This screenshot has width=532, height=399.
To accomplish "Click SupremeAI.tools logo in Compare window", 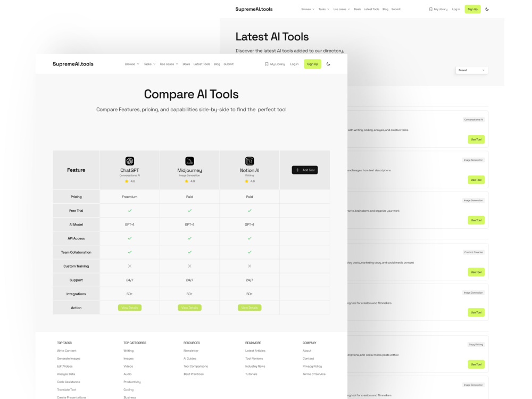I will pos(73,64).
